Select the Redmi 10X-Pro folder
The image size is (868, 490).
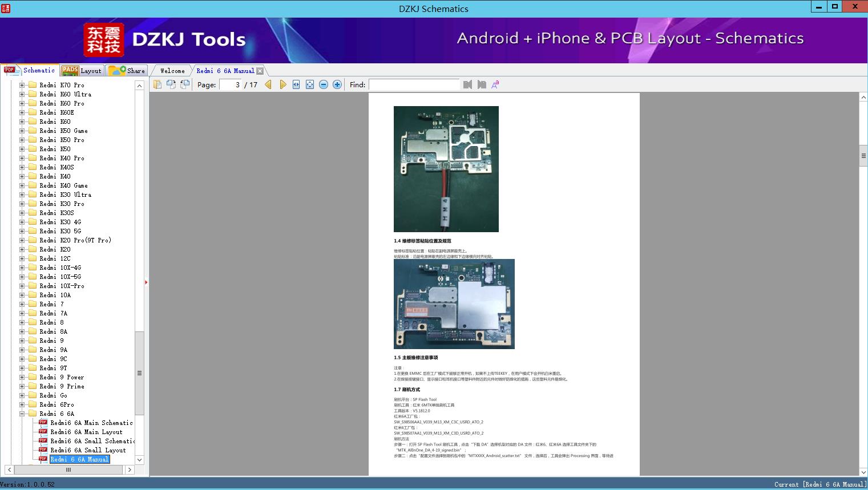tap(62, 286)
